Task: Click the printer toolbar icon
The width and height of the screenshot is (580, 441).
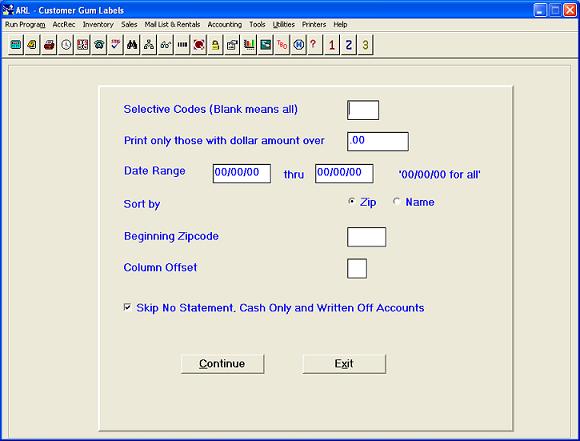Action: (49, 45)
